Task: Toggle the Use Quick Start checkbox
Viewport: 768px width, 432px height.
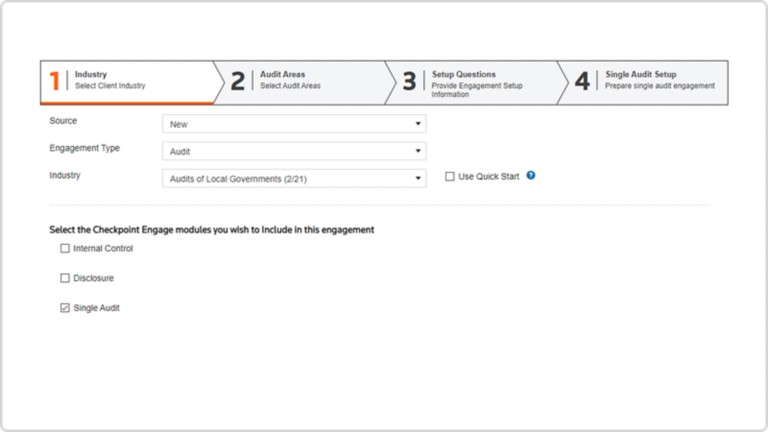Action: 450,176
